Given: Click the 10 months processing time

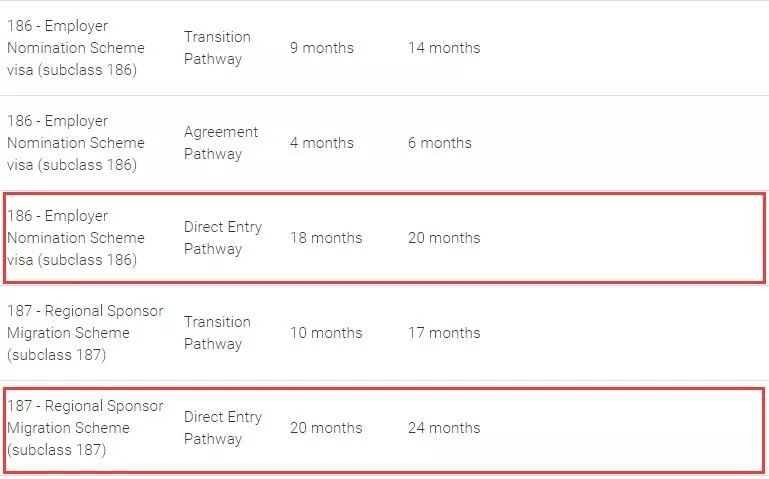Looking at the screenshot, I should (x=326, y=333).
